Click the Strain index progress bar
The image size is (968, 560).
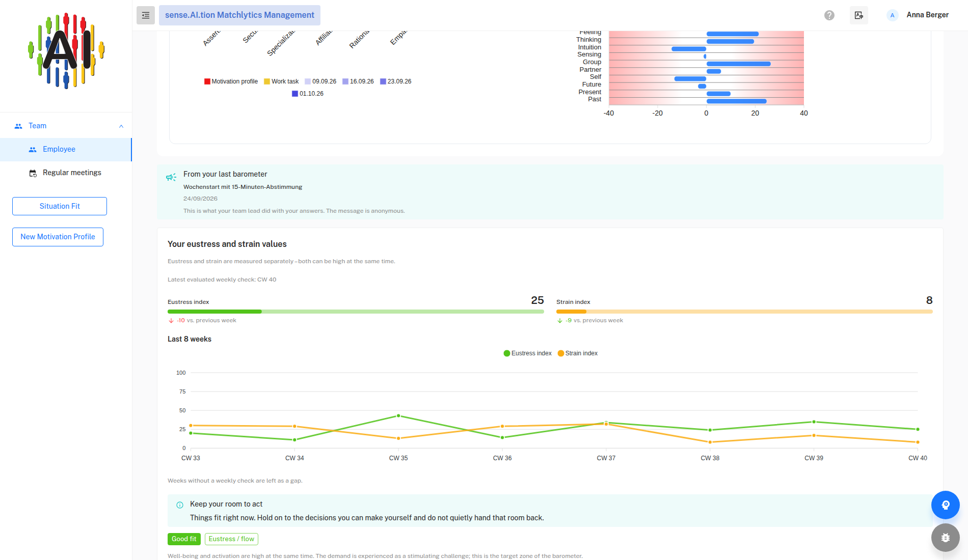click(x=744, y=312)
